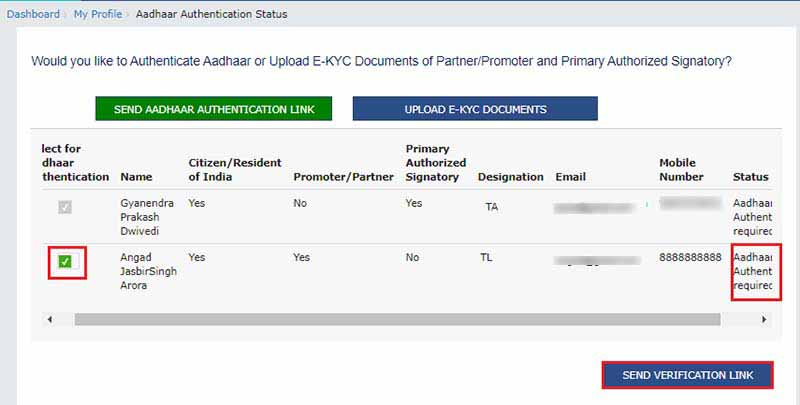Click the right scroll arrow of table
Image resolution: width=800 pixels, height=405 pixels.
coord(764,319)
